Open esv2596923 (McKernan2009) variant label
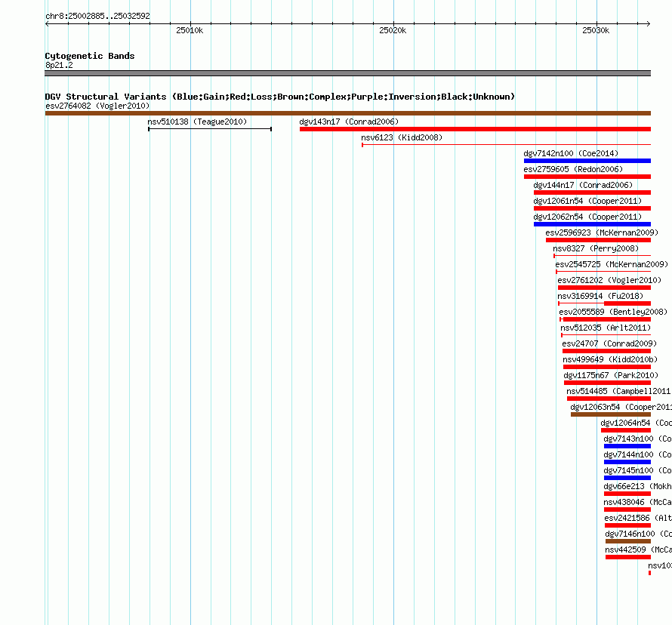Image resolution: width=672 pixels, height=625 pixels. click(x=602, y=232)
